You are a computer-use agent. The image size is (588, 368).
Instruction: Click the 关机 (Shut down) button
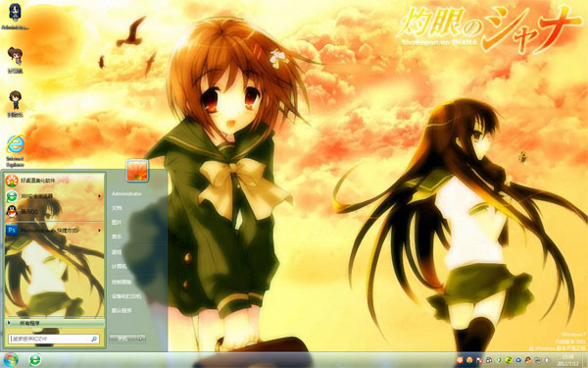(122, 339)
